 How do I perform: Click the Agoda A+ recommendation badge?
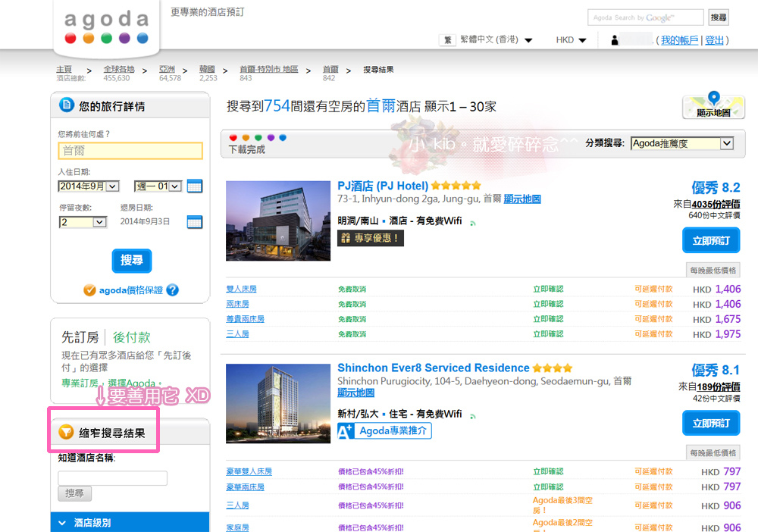pos(384,430)
